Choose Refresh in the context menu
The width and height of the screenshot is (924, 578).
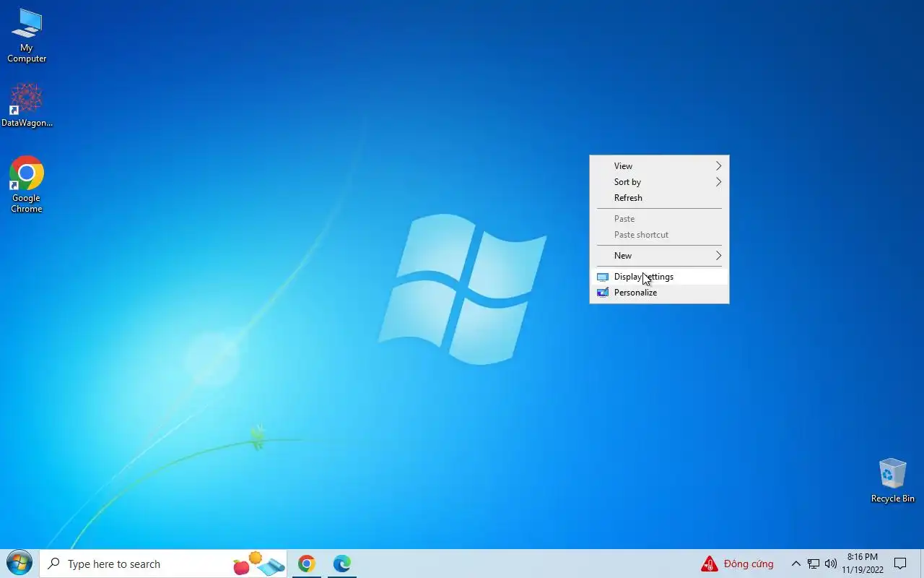659,198
